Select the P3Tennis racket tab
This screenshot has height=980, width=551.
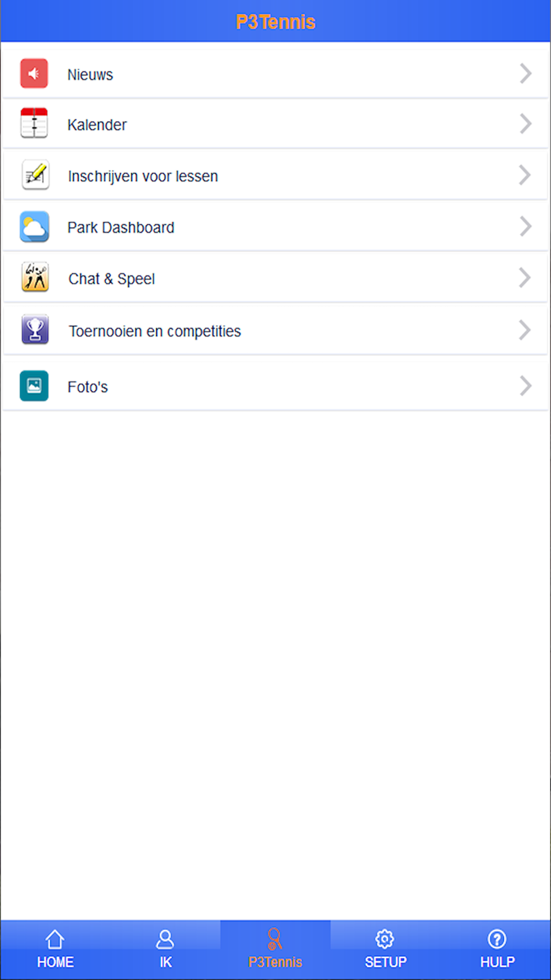coord(275,950)
